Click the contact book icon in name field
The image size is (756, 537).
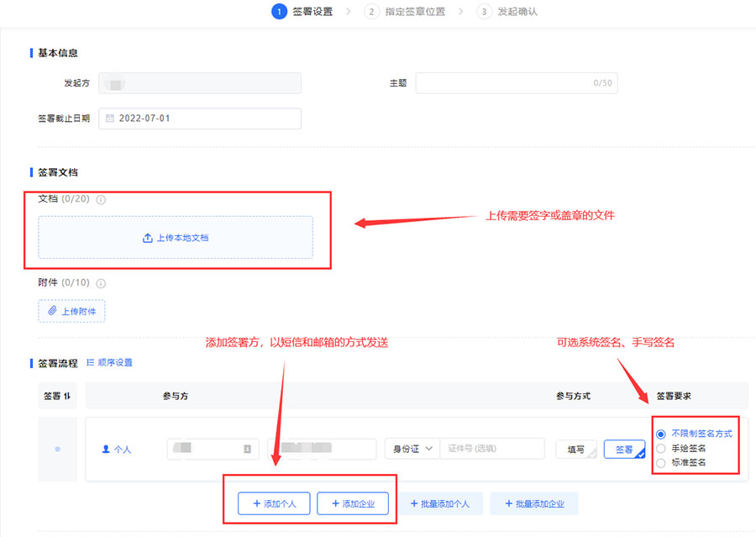(247, 450)
